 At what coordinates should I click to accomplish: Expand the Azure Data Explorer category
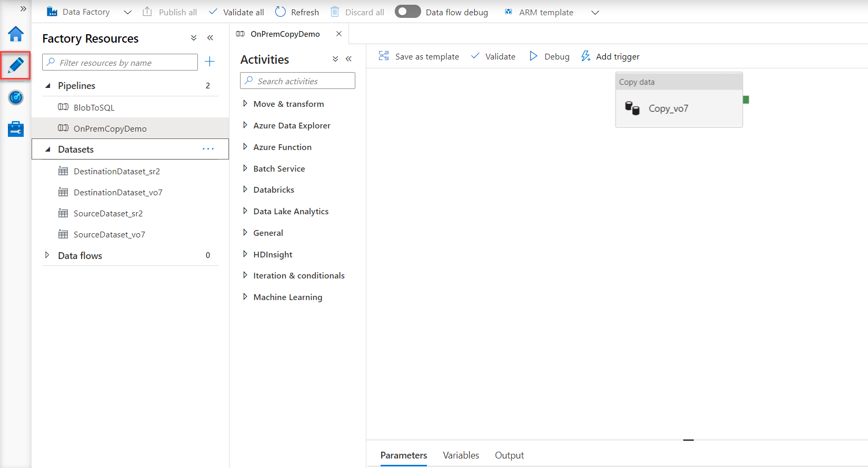pos(245,125)
